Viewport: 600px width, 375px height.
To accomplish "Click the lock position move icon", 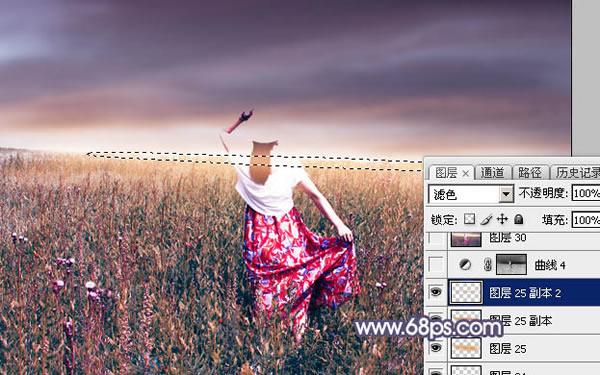I will (x=502, y=219).
